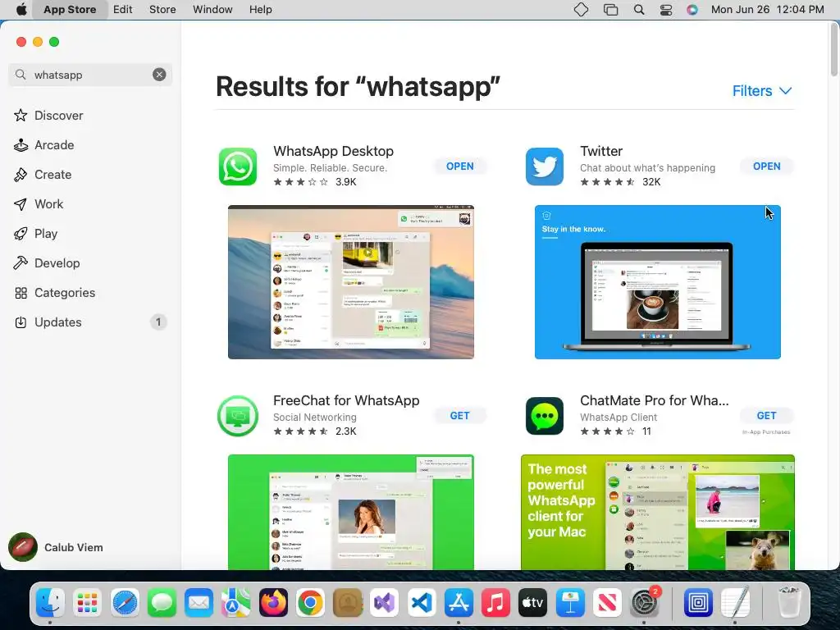Image resolution: width=840 pixels, height=630 pixels.
Task: Open the Help menu
Action: (x=260, y=9)
